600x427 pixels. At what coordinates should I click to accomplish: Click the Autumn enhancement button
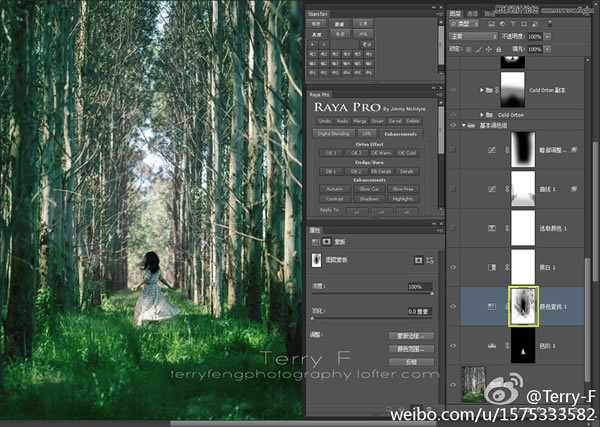[335, 189]
